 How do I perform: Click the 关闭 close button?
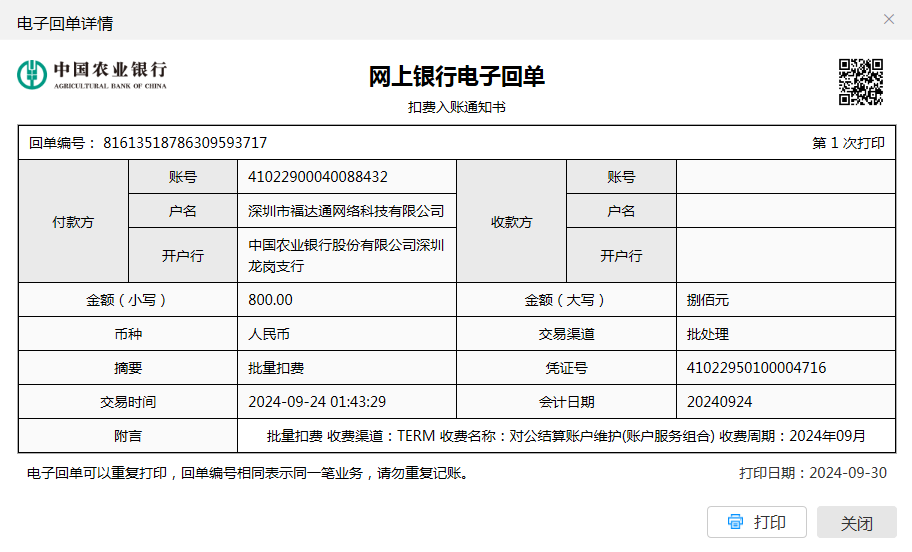pyautogui.click(x=857, y=522)
